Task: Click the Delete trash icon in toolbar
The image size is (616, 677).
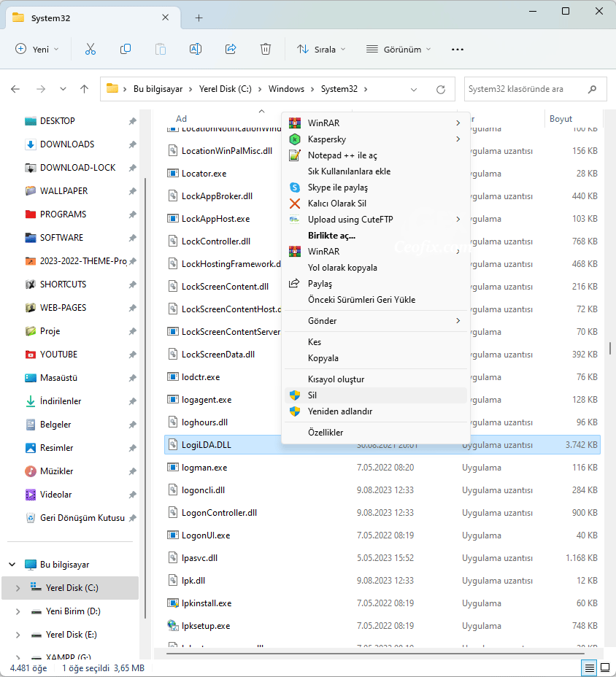Action: pos(265,49)
